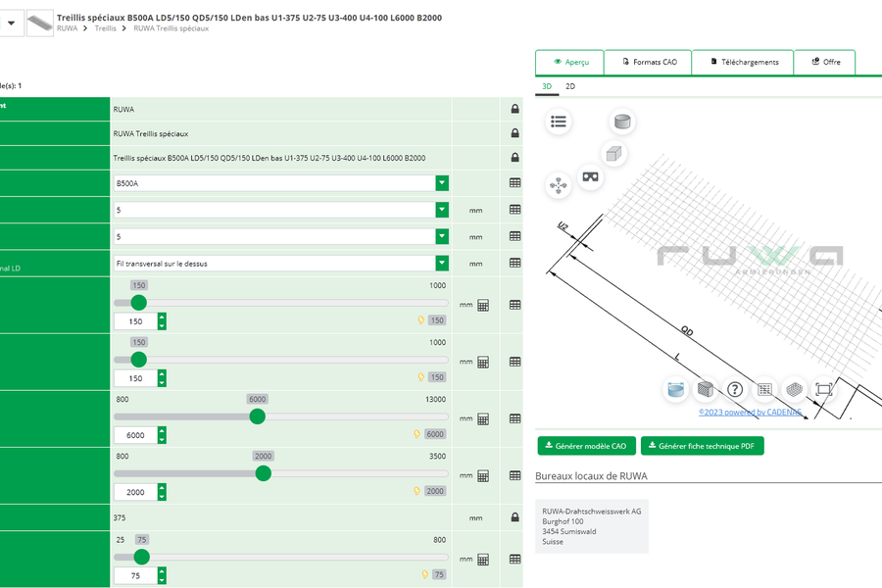Open calculator icon for the 6000 slider
Viewport: 882px width, 588px height.
483,418
